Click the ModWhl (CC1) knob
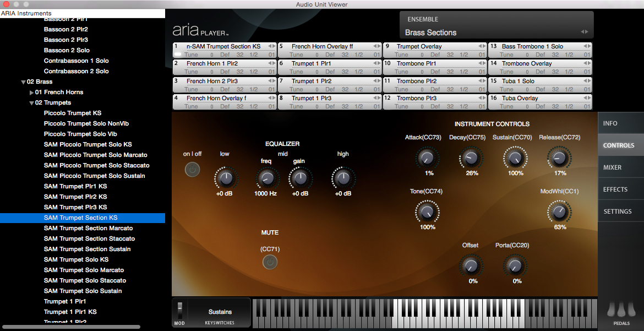Image resolution: width=644 pixels, height=331 pixels. coord(559,212)
